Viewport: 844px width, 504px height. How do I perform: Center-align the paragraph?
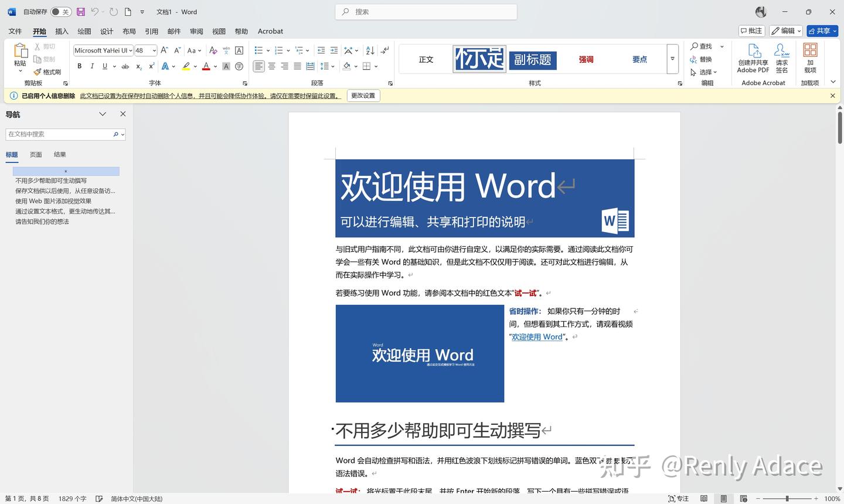click(x=271, y=66)
